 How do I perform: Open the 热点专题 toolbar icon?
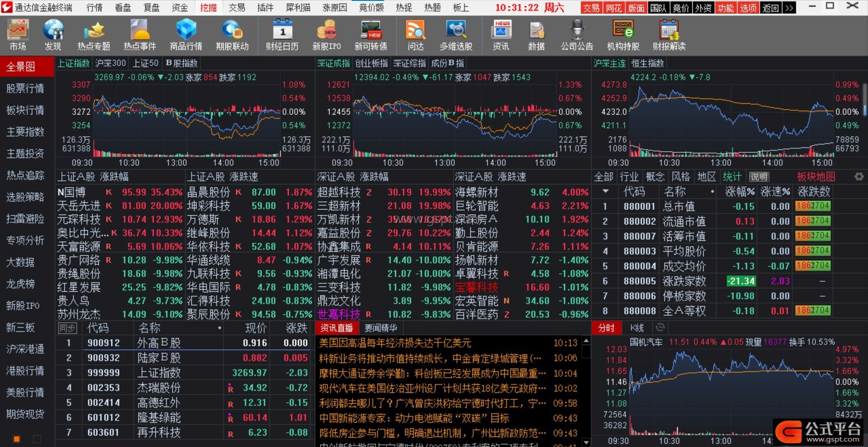tap(94, 35)
